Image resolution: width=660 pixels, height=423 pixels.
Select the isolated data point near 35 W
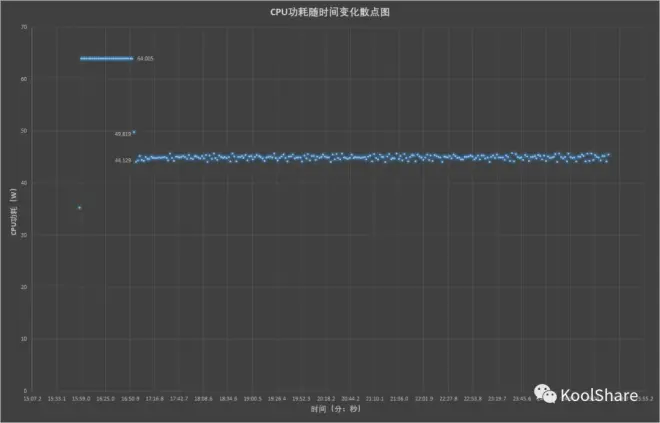coord(80,208)
